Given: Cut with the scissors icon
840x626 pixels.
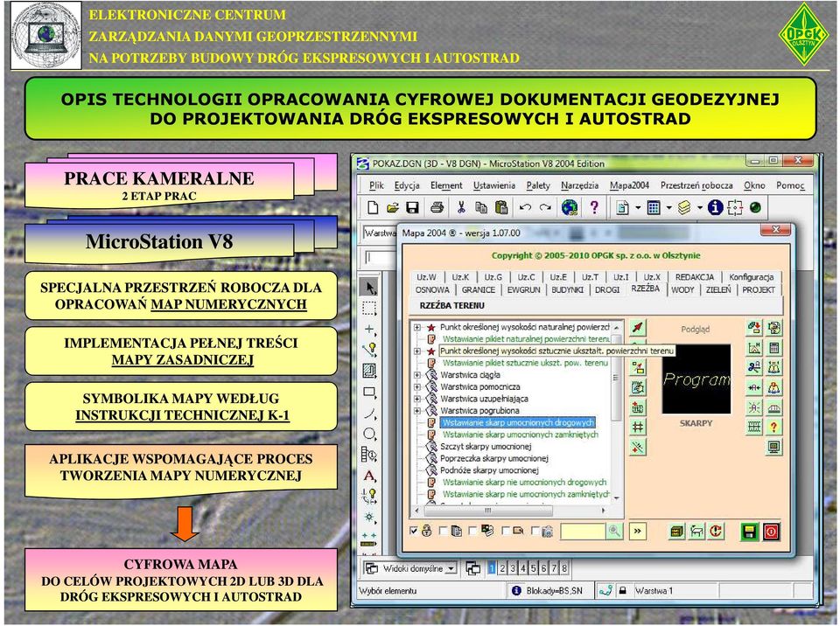Looking at the screenshot, I should click(461, 208).
